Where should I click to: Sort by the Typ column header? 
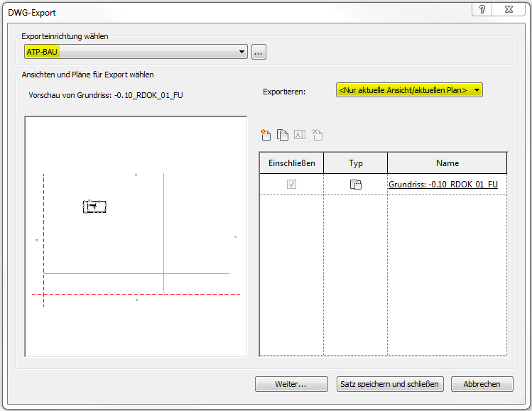[356, 163]
